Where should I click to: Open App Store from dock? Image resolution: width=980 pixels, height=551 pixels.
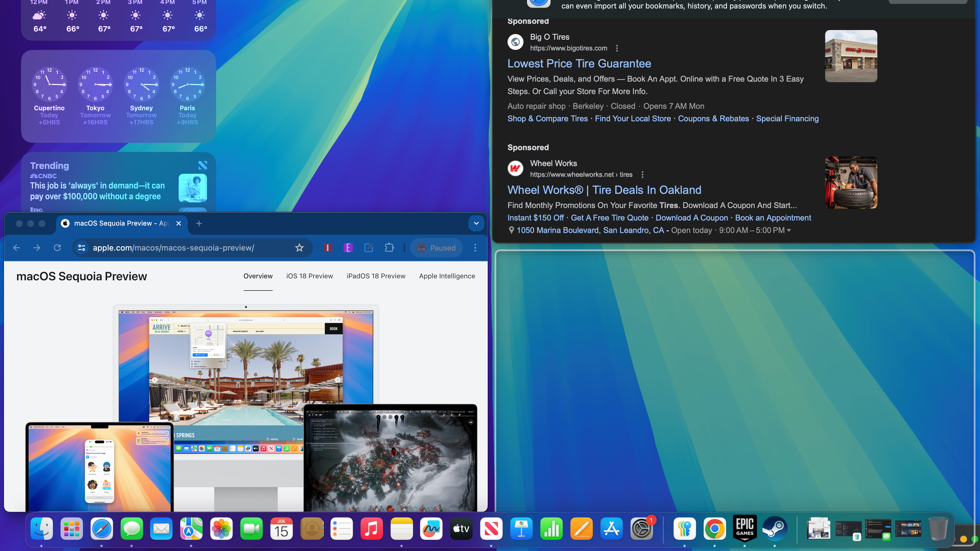[611, 529]
